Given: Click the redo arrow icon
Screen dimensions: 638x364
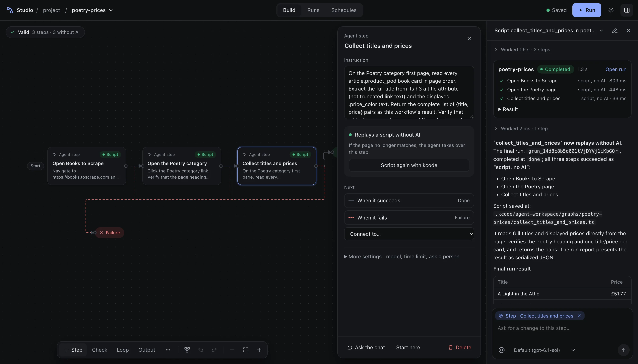Looking at the screenshot, I should 214,350.
